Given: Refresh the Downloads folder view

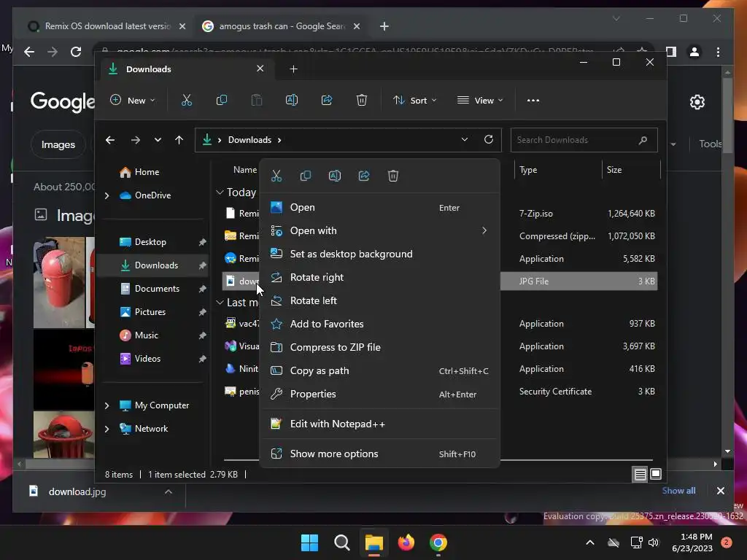Looking at the screenshot, I should pos(488,139).
